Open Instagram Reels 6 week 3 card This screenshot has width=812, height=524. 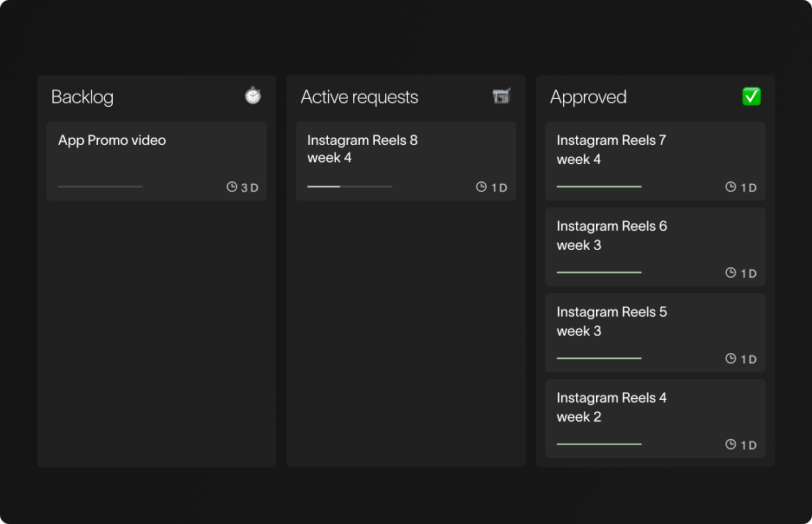(655, 247)
